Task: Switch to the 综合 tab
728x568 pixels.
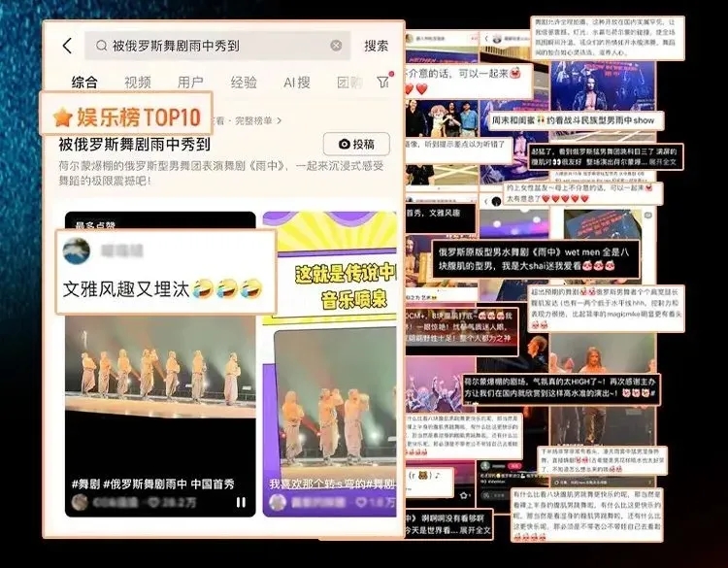Action: pyautogui.click(x=84, y=83)
